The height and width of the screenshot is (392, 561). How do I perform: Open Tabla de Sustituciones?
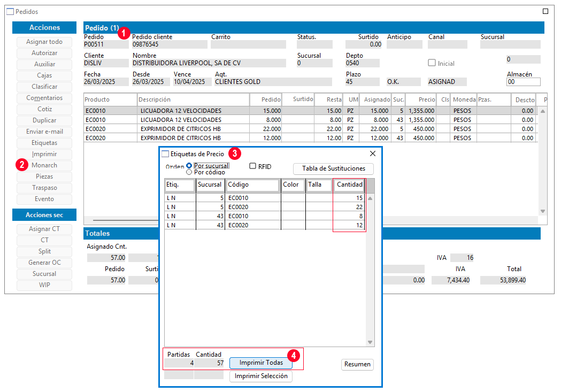point(334,168)
